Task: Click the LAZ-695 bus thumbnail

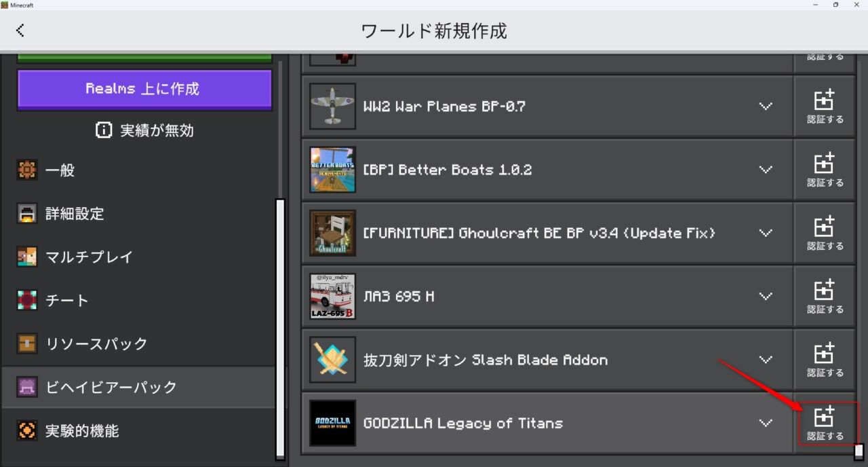Action: [x=333, y=297]
